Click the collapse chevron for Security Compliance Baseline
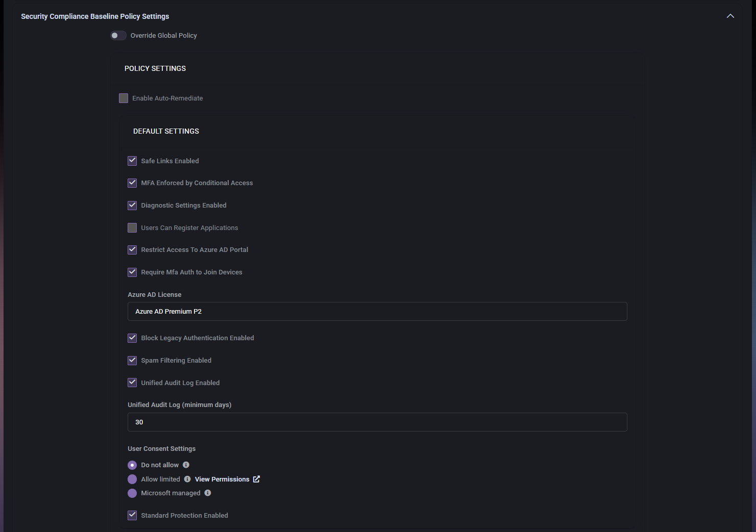 coord(730,16)
